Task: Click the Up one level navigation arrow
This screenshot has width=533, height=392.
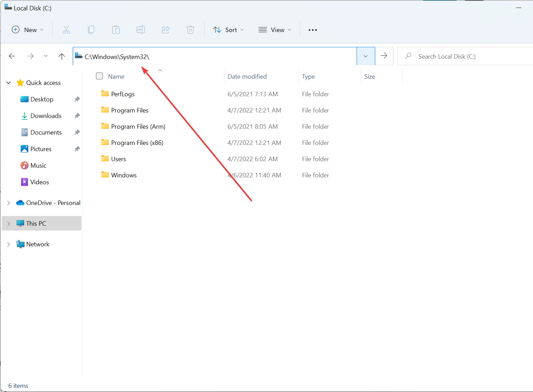Action: (x=61, y=56)
